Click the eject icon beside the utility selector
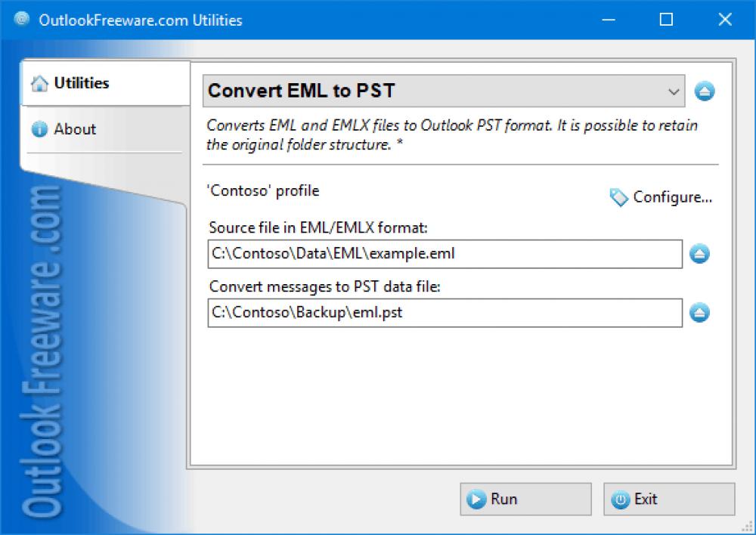 click(x=704, y=91)
